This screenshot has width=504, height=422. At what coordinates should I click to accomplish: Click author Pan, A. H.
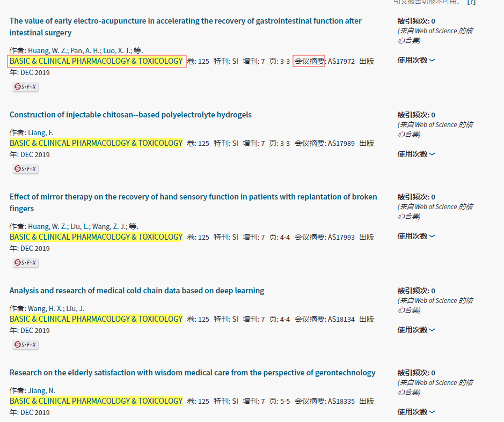tap(87, 50)
